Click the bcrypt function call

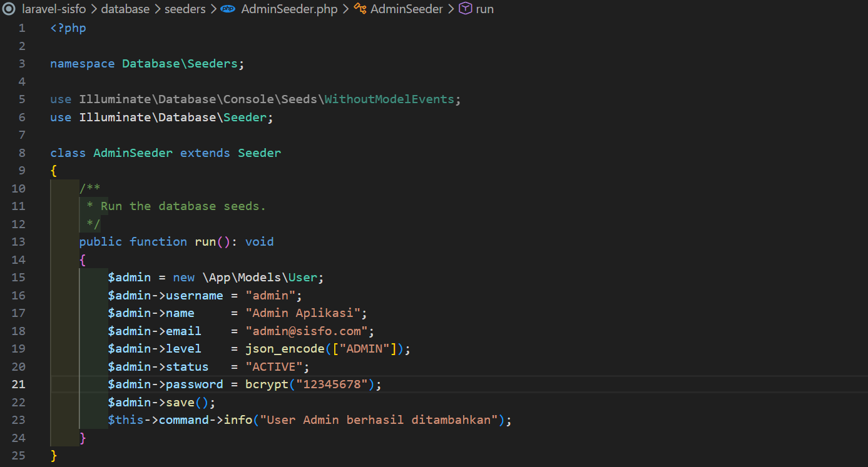click(267, 384)
